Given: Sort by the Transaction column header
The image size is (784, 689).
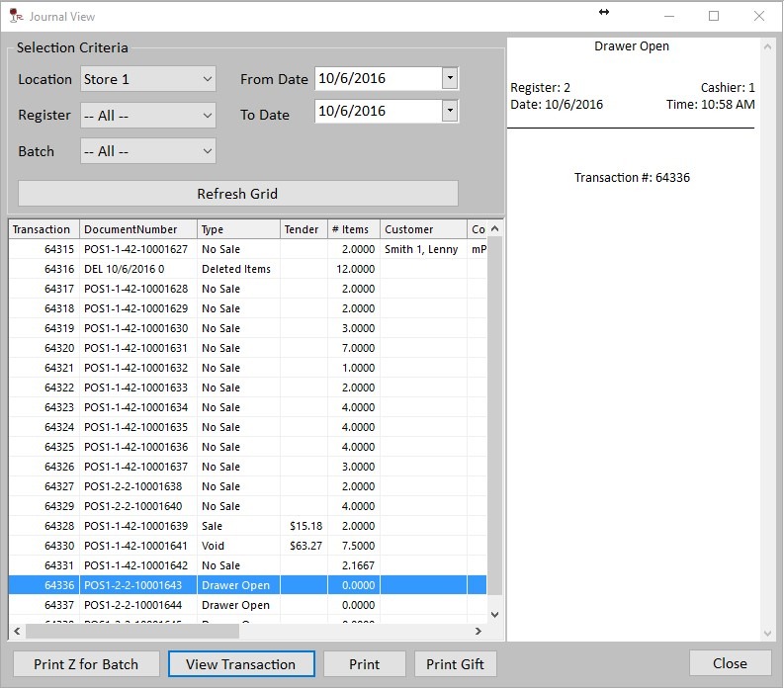Looking at the screenshot, I should 44,229.
